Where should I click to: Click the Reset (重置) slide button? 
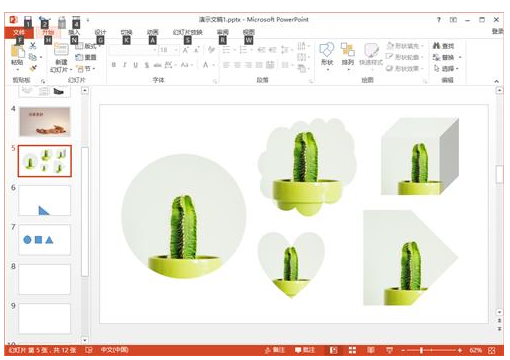point(86,57)
